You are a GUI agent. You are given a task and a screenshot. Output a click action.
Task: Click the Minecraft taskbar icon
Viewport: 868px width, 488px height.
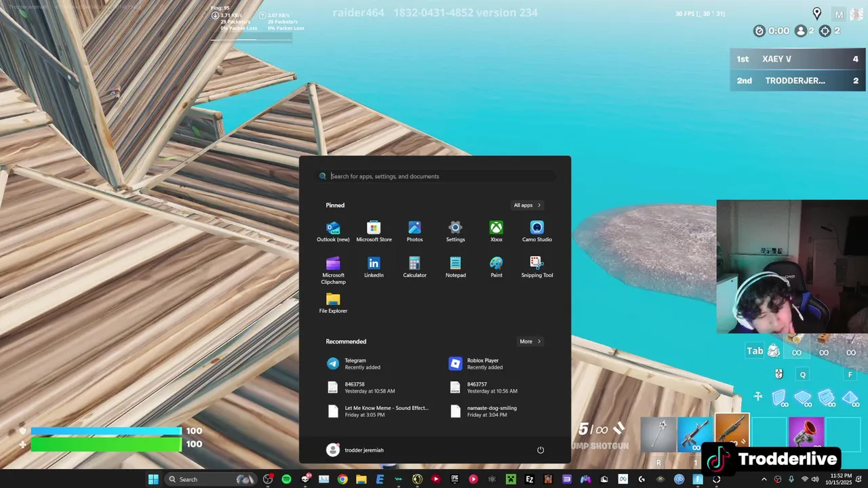(x=511, y=479)
